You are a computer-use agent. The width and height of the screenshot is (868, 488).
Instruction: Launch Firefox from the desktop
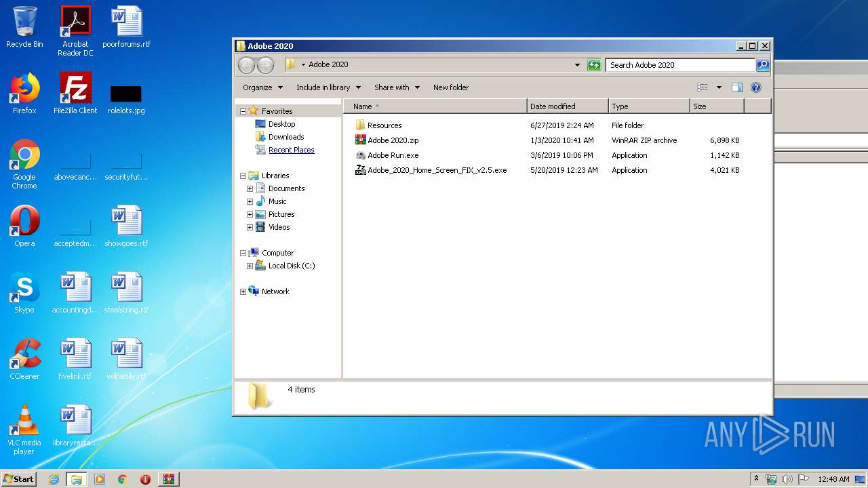24,94
